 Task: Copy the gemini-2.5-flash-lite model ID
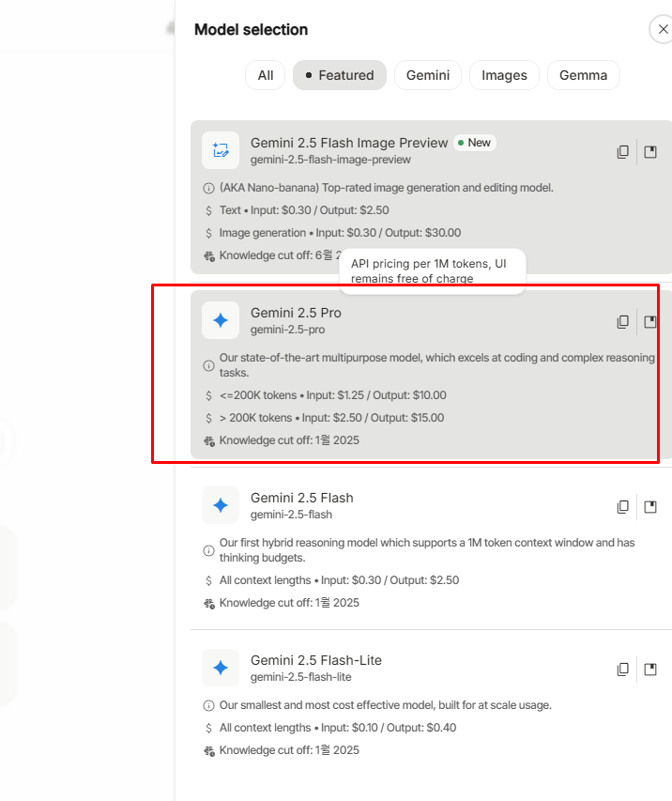coord(622,670)
